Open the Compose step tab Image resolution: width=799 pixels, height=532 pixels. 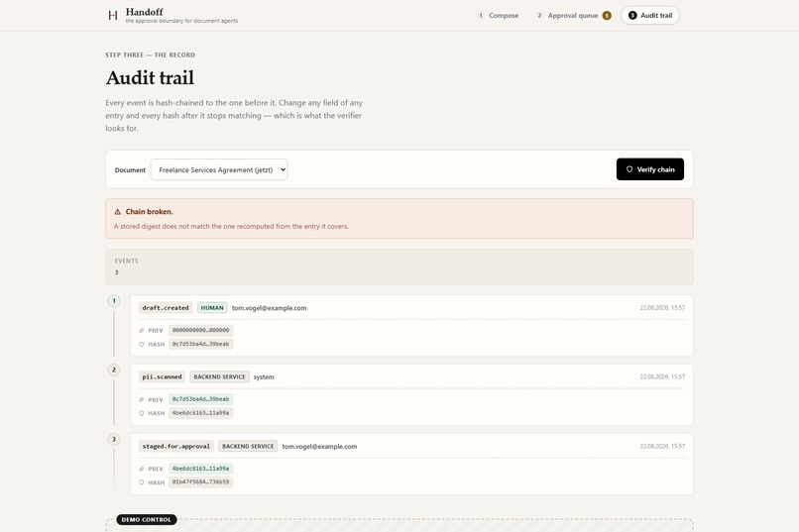[498, 15]
